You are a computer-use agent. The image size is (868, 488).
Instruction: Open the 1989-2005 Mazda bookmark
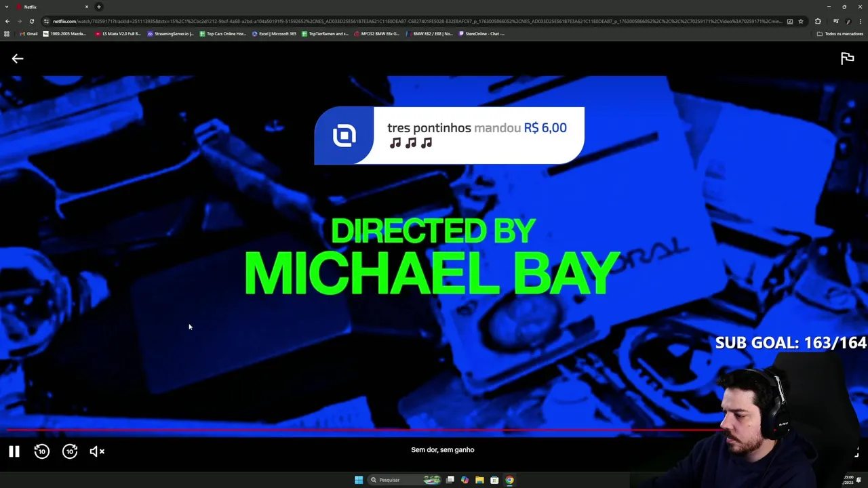coord(64,33)
